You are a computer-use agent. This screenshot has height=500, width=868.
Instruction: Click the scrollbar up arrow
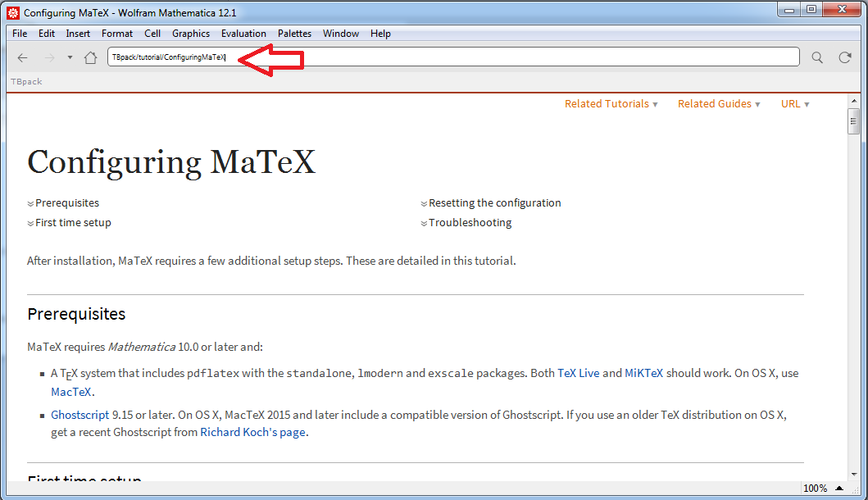(x=853, y=102)
